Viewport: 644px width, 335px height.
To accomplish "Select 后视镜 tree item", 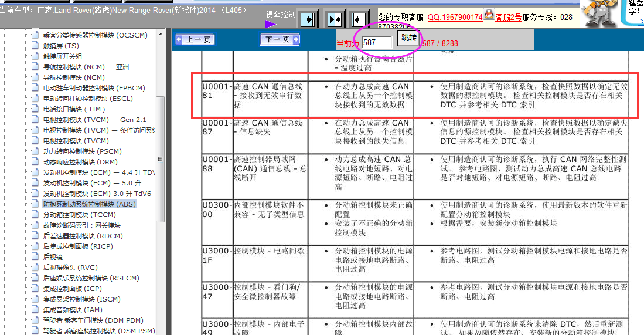I will pos(53,257).
